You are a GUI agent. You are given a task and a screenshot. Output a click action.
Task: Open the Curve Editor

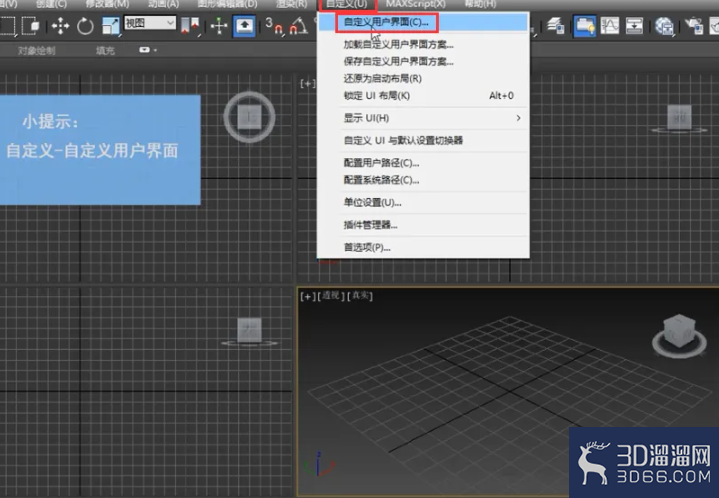pyautogui.click(x=610, y=26)
